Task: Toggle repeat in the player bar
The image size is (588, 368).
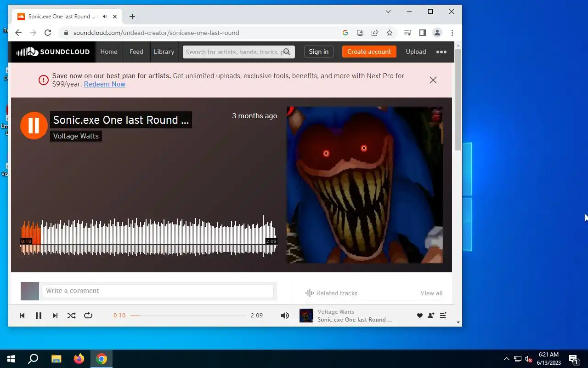Action: (x=88, y=316)
